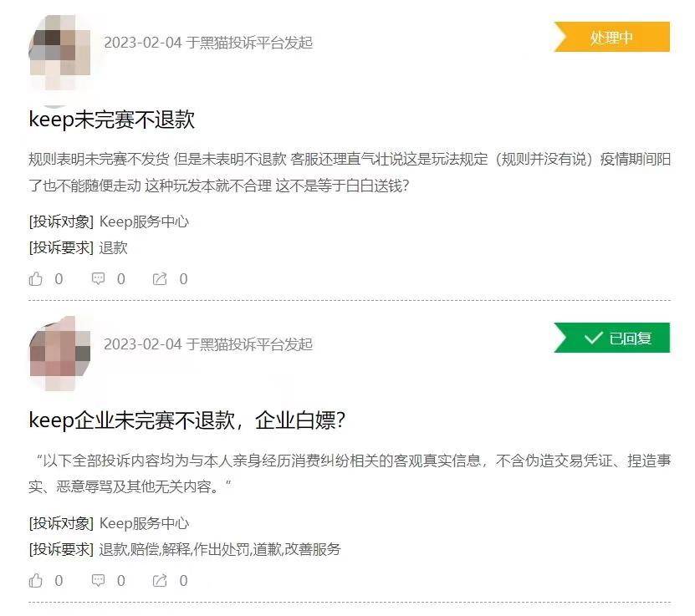Open comments on the first complaint post
This screenshot has width=695, height=616.
coord(98,278)
